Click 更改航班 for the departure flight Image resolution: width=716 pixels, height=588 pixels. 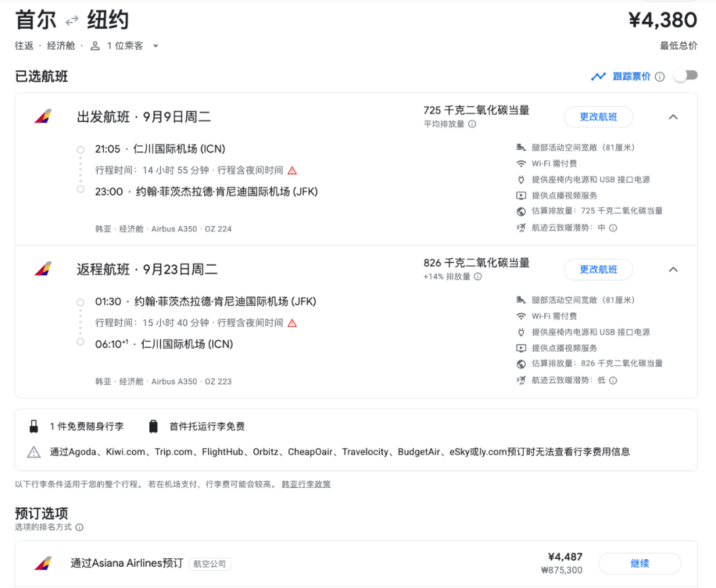coord(598,117)
